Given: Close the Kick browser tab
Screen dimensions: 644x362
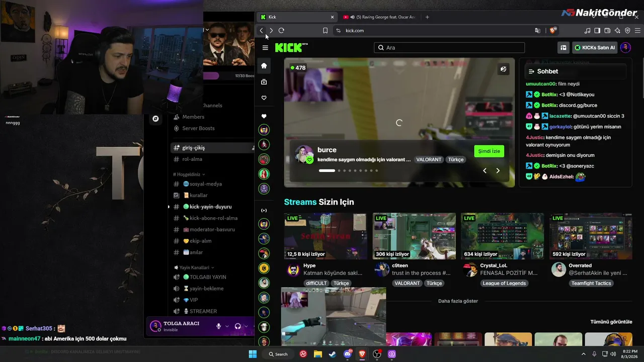Looking at the screenshot, I should (332, 17).
